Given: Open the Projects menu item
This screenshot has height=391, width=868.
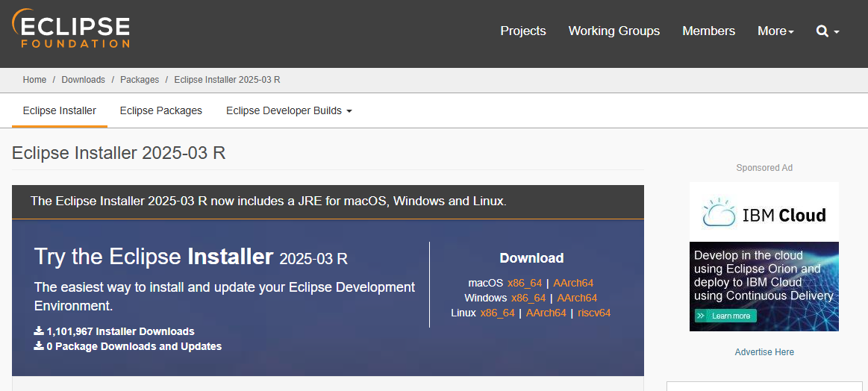Looking at the screenshot, I should [x=523, y=31].
